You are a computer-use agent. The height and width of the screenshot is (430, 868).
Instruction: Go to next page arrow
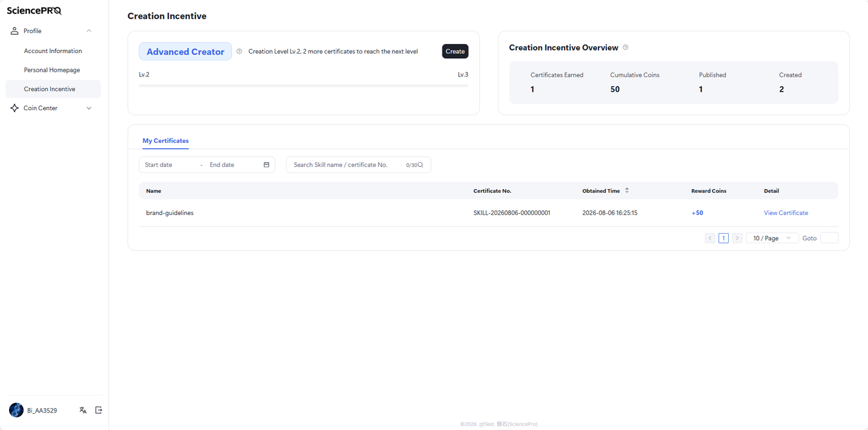click(737, 238)
